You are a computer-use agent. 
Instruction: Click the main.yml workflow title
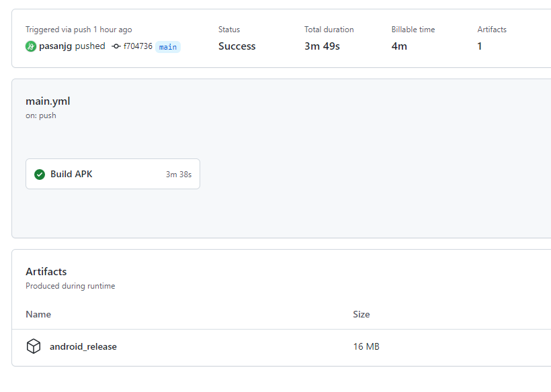coord(48,101)
